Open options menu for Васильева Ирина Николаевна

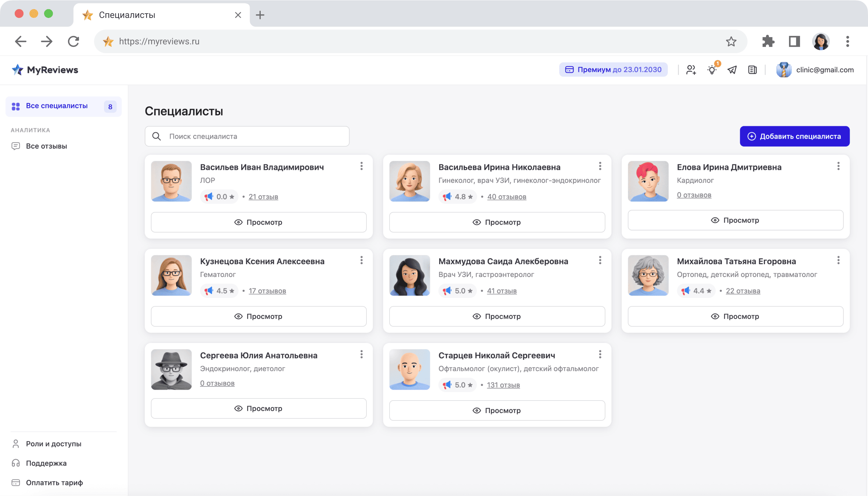point(600,166)
